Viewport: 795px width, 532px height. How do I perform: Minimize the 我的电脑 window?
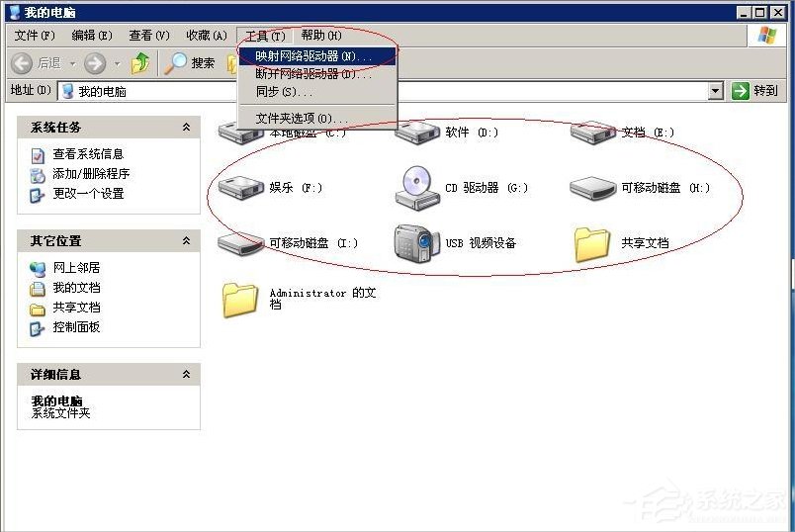pyautogui.click(x=744, y=12)
